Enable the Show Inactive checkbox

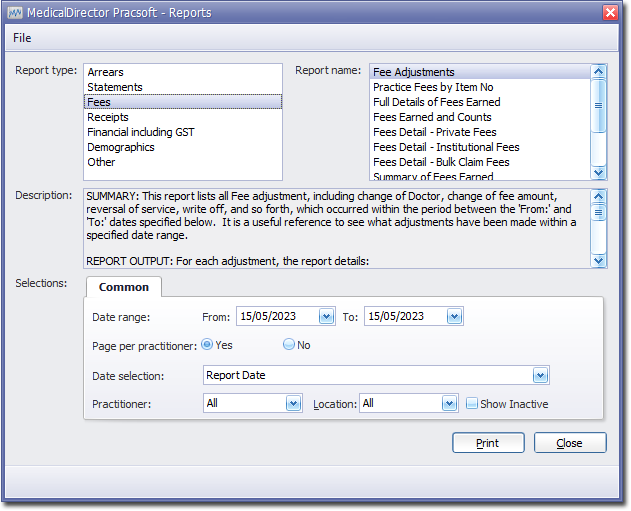(472, 404)
